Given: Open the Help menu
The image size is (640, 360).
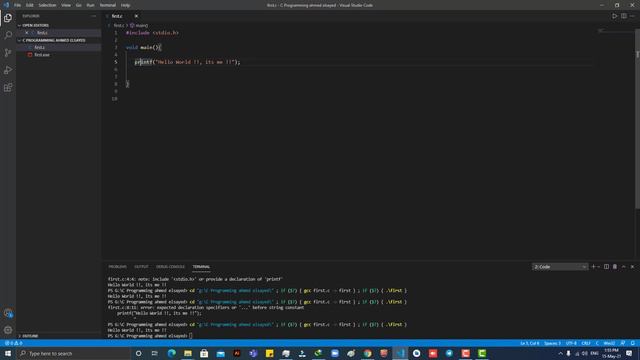Looking at the screenshot, I should pos(125,5).
